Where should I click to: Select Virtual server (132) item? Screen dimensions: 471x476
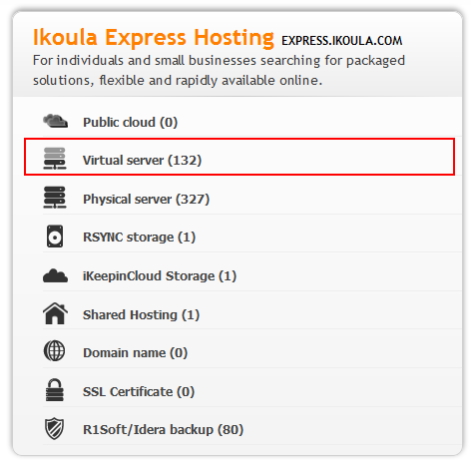coord(142,161)
